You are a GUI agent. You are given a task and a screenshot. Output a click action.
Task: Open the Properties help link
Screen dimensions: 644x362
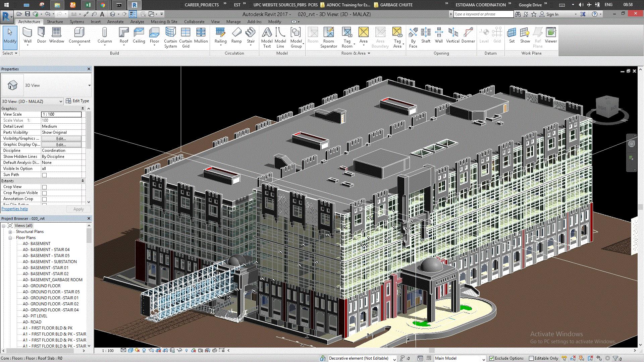[15, 209]
